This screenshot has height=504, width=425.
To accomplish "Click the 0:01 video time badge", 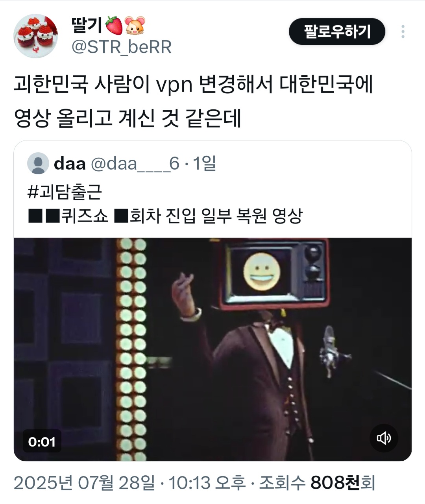I will point(42,442).
